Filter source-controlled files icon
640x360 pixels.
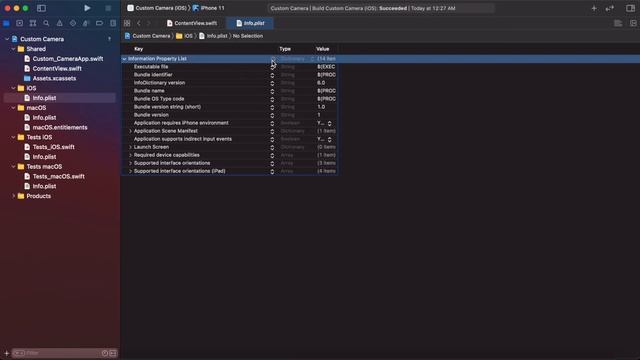pyautogui.click(x=113, y=353)
